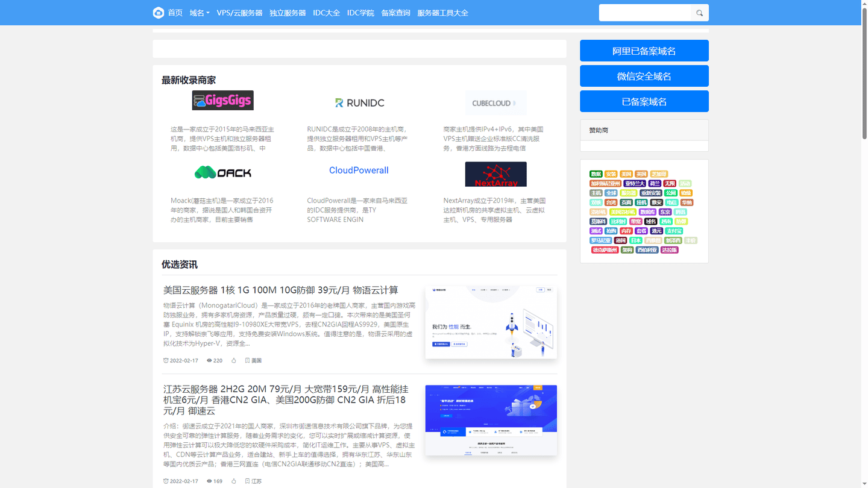Click the 最新收录商家 heading
Image resolution: width=868 pixels, height=488 pixels.
click(x=189, y=80)
